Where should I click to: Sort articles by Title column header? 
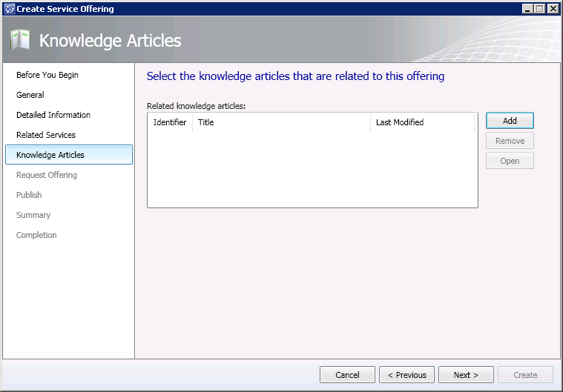281,122
